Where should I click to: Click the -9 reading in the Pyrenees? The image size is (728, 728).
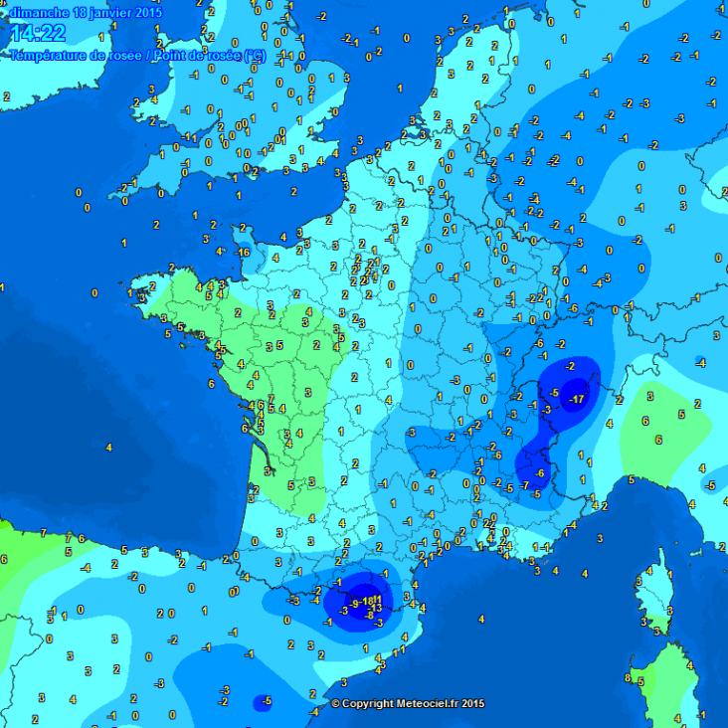pos(353,604)
